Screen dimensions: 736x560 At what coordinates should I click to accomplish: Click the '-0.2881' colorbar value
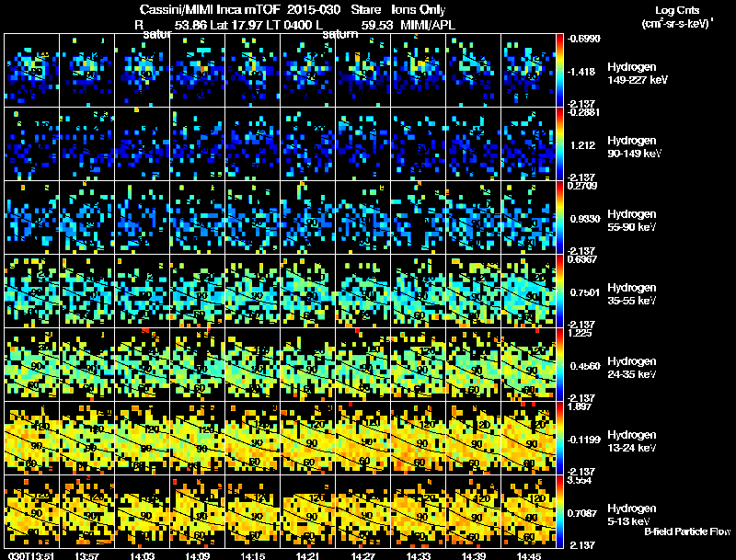[x=584, y=112]
